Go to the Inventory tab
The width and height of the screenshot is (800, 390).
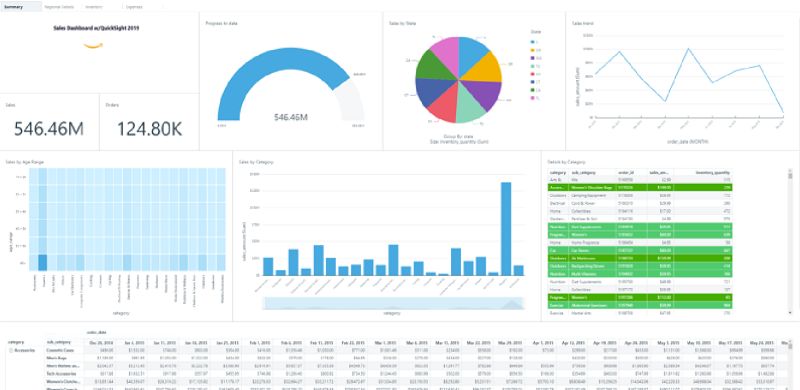(x=94, y=7)
